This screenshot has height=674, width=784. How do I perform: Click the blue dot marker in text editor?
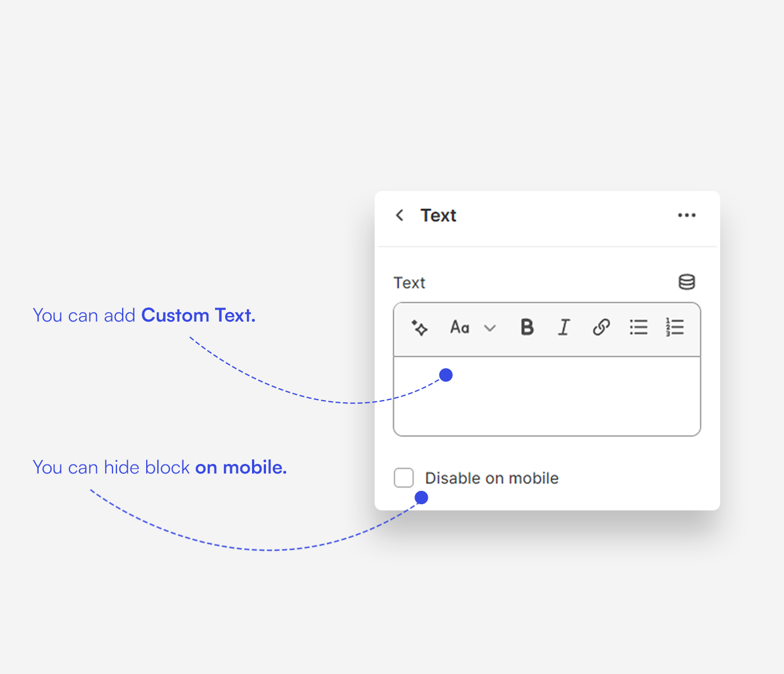446,375
